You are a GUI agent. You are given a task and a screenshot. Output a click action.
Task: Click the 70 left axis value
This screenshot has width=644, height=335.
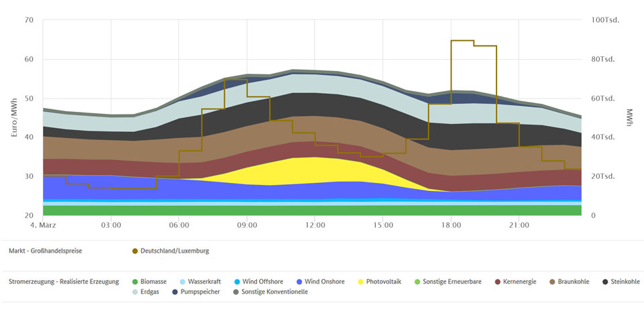point(29,19)
